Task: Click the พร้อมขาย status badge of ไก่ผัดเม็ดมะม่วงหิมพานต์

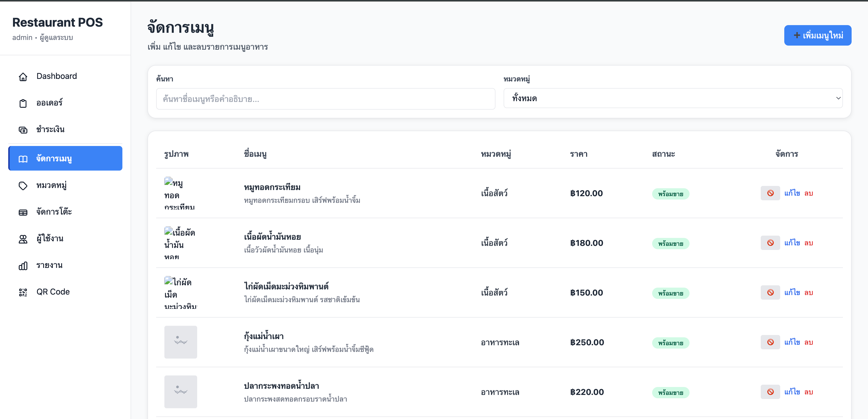Action: [x=671, y=293]
